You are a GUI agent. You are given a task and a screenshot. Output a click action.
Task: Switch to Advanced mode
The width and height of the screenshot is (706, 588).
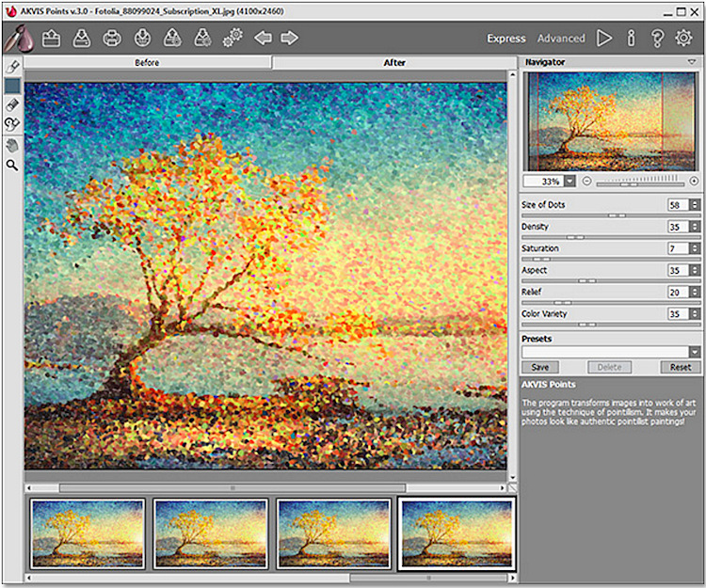[561, 39]
